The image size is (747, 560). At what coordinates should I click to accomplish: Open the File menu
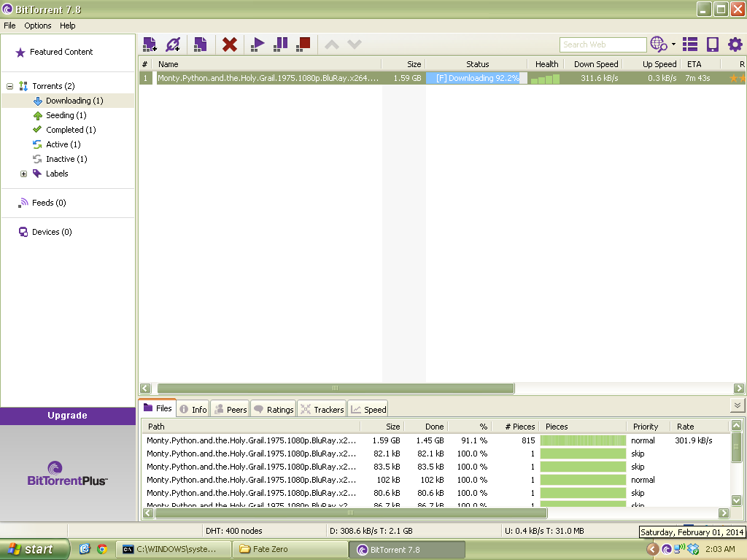click(9, 26)
